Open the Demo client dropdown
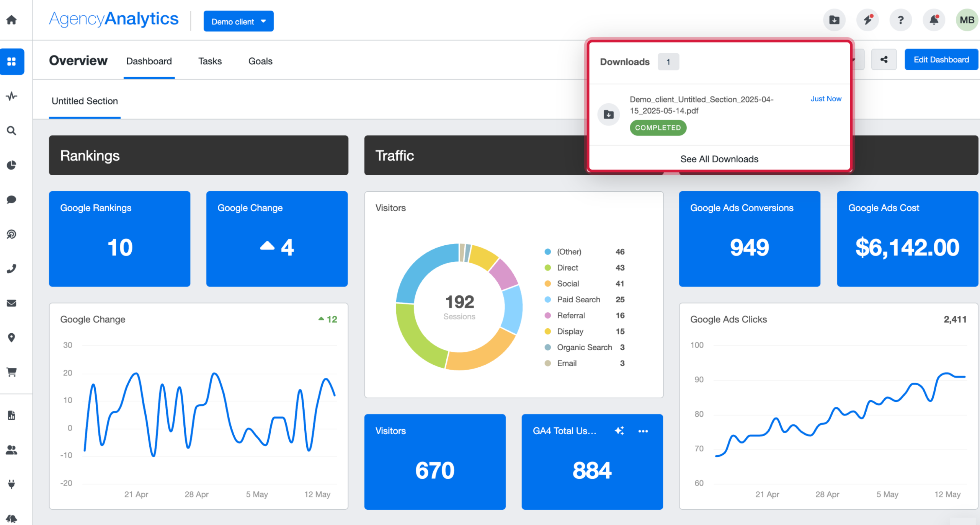The width and height of the screenshot is (980, 525). pyautogui.click(x=238, y=21)
